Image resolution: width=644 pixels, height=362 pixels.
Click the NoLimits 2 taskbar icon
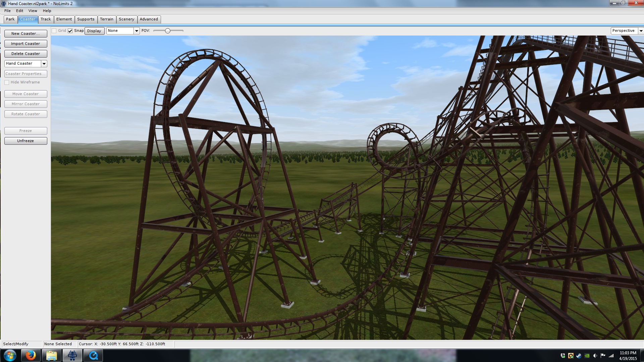pos(72,355)
